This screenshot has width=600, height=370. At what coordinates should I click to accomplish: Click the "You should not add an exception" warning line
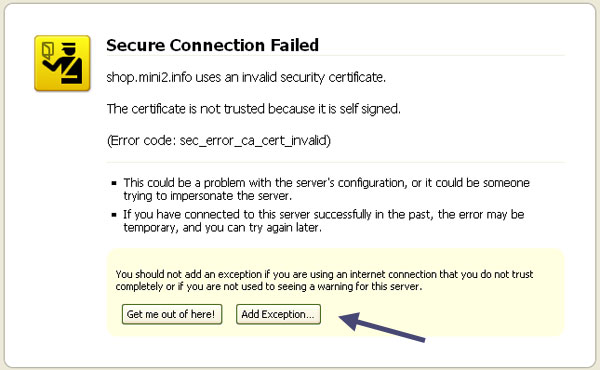click(324, 274)
